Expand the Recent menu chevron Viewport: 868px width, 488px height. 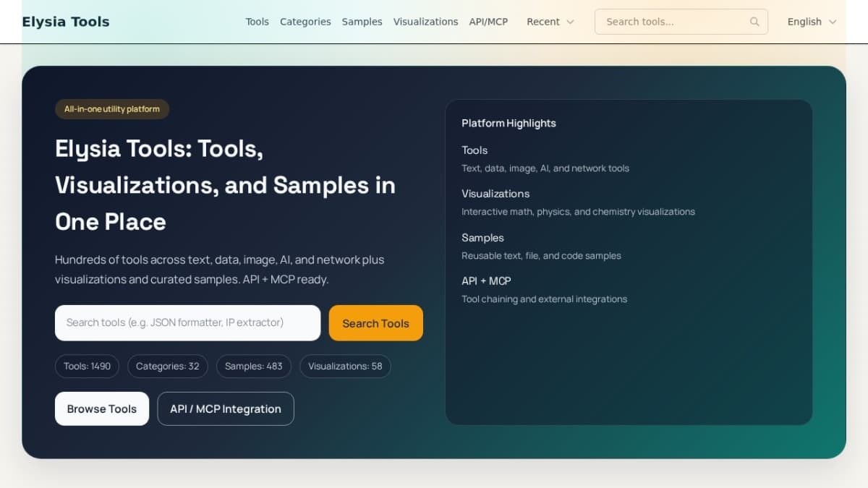click(x=571, y=22)
